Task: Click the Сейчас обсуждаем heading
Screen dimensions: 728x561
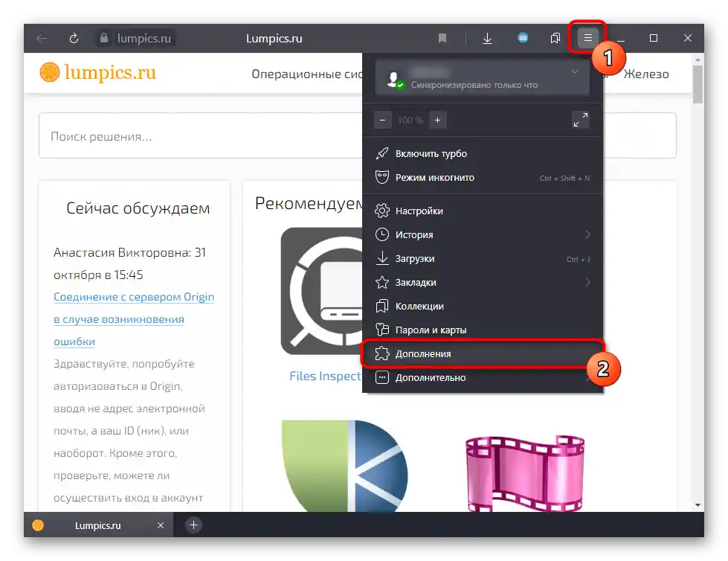Action: tap(138, 208)
